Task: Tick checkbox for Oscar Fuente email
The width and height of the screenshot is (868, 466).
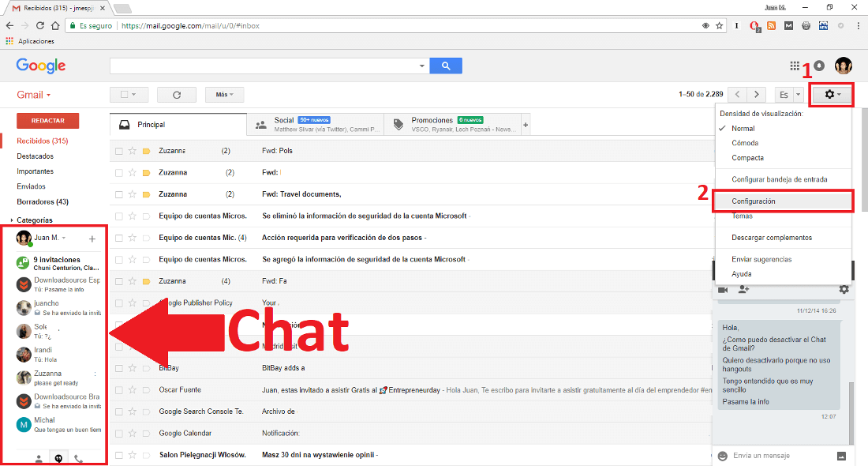Action: pos(119,389)
